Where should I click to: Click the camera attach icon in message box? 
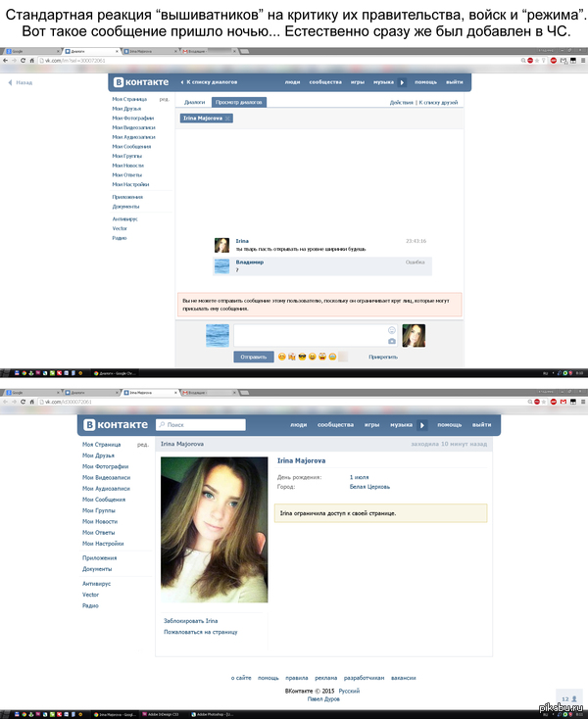[391, 341]
